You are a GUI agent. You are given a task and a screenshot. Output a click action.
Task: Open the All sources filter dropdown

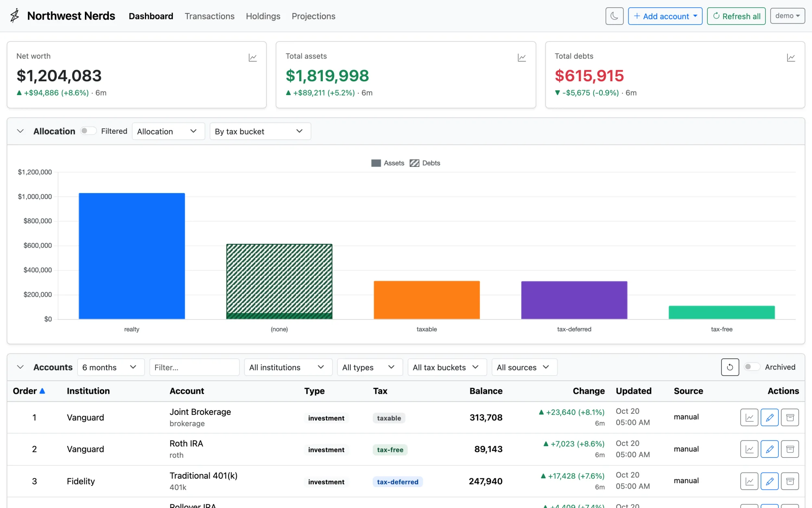(524, 367)
